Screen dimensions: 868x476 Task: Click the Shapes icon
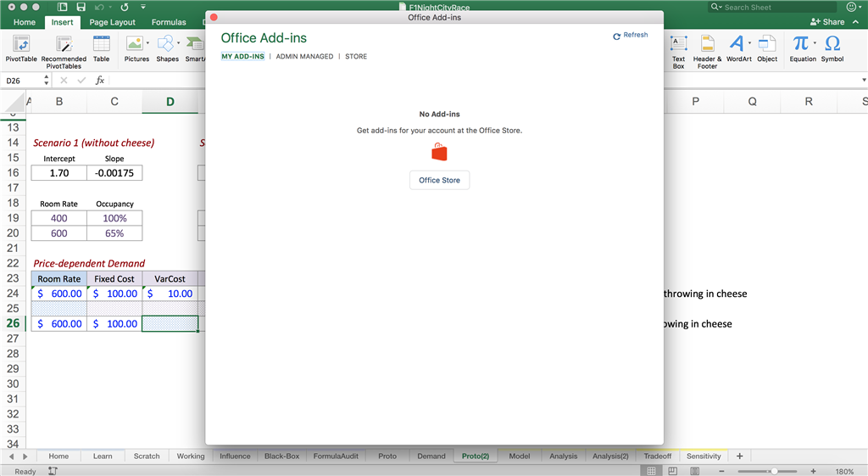(x=165, y=44)
